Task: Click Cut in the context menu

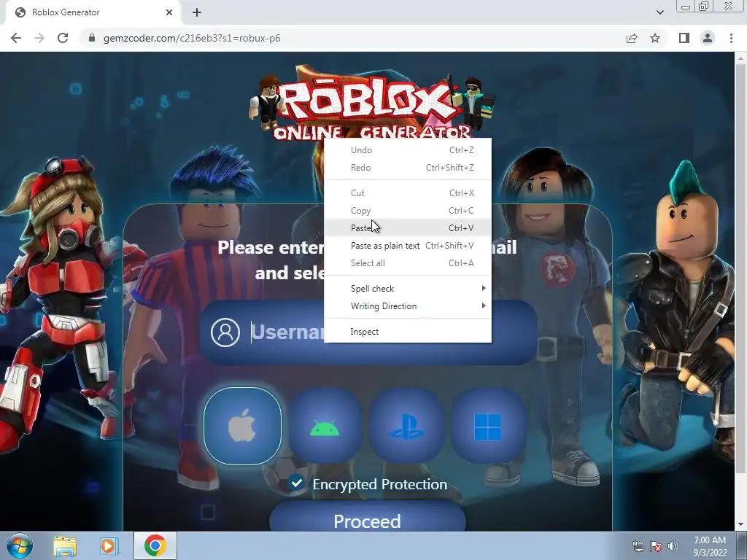Action: pos(408,192)
